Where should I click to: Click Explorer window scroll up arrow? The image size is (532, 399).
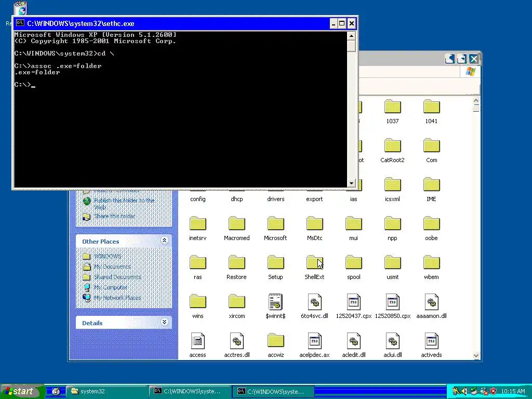[x=476, y=101]
